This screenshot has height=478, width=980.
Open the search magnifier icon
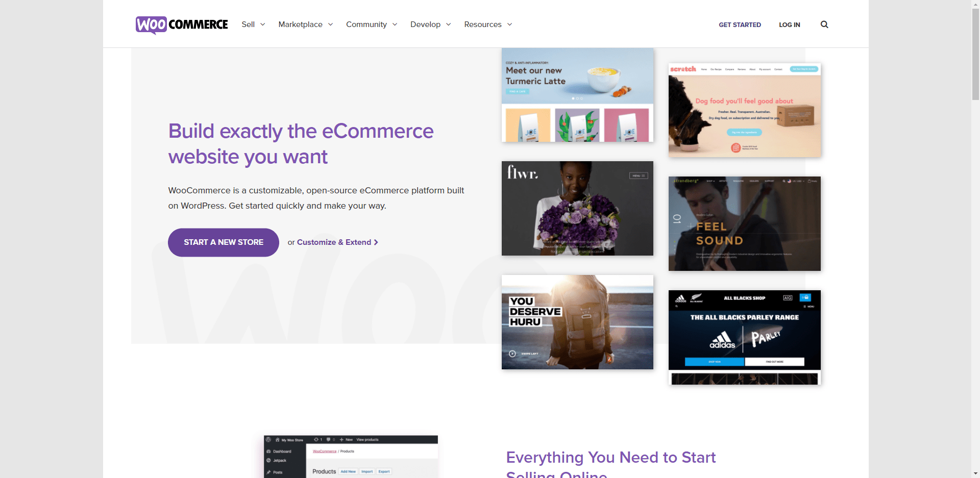(824, 24)
